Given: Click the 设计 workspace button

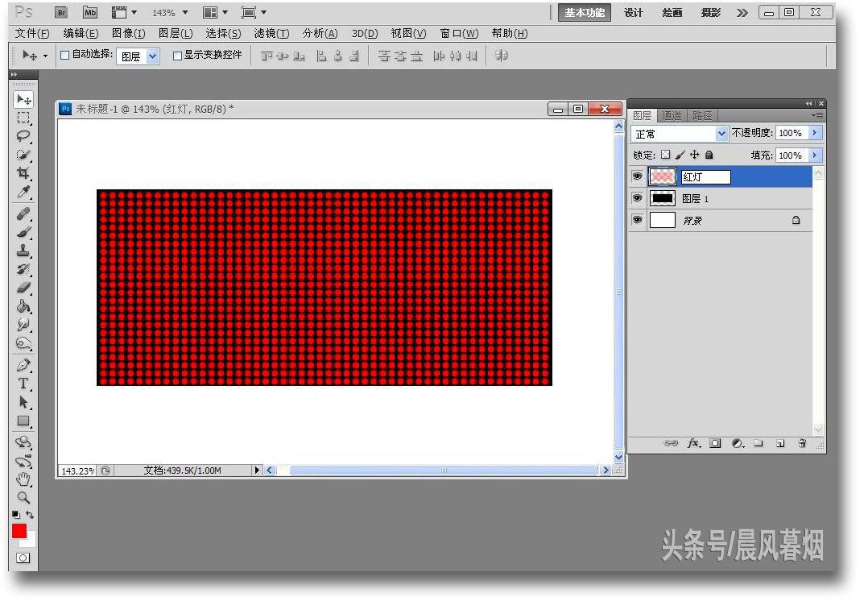Looking at the screenshot, I should tap(631, 12).
